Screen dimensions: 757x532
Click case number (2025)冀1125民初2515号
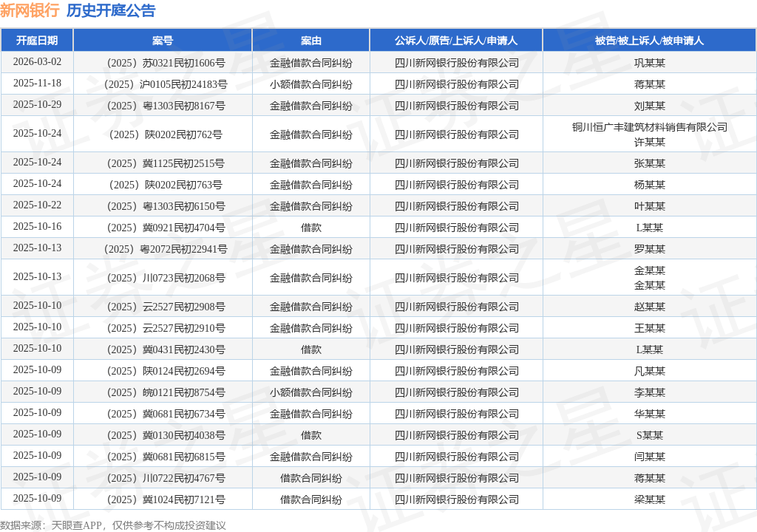click(x=166, y=163)
